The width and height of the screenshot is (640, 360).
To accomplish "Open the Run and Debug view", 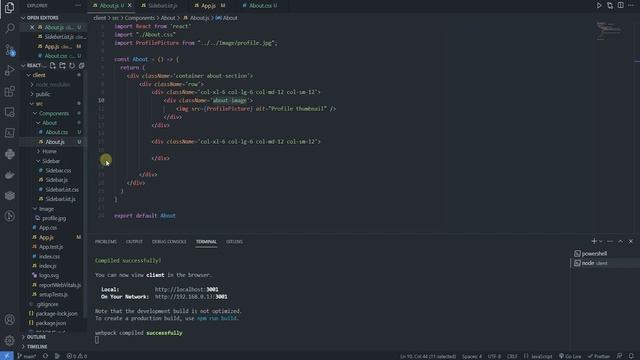I will 9,71.
